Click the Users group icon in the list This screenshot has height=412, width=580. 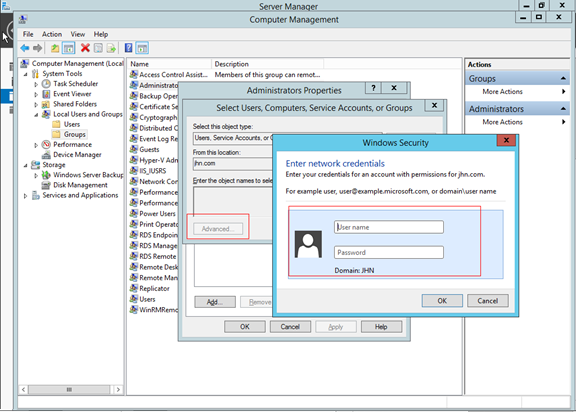click(134, 299)
